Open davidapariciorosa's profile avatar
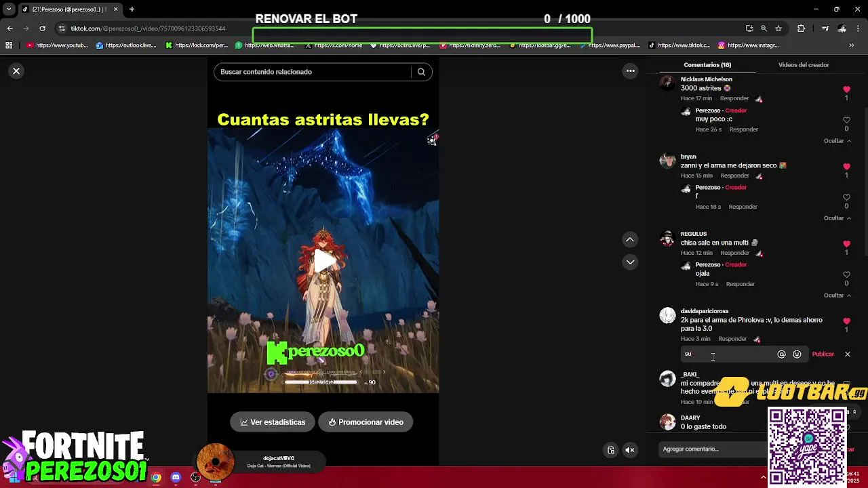 click(x=668, y=315)
